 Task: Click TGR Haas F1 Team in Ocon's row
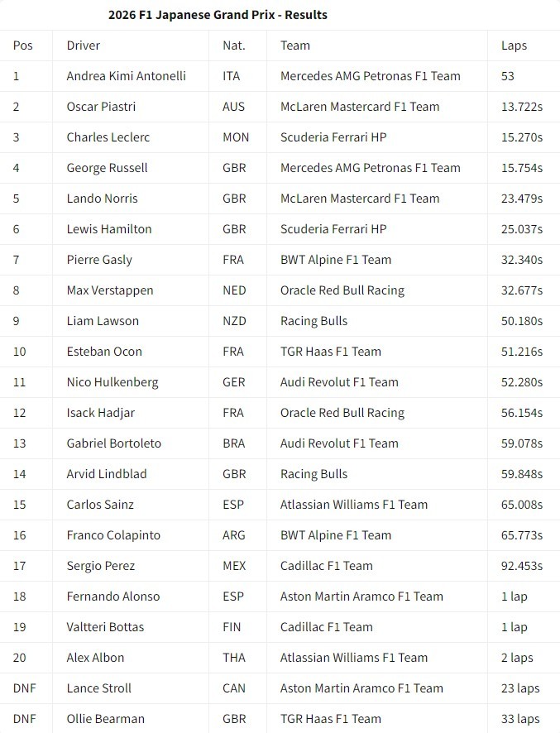pyautogui.click(x=331, y=352)
